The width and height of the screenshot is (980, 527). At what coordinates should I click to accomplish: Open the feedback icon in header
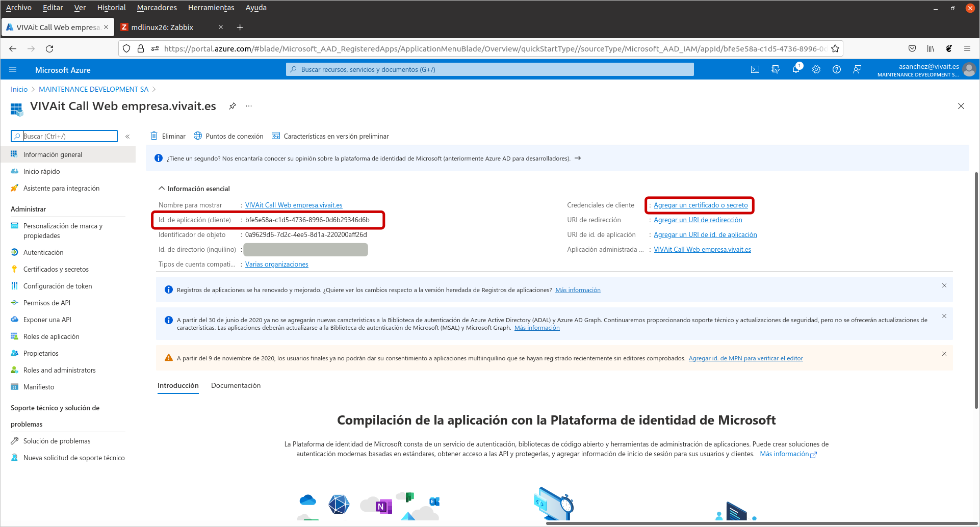857,70
